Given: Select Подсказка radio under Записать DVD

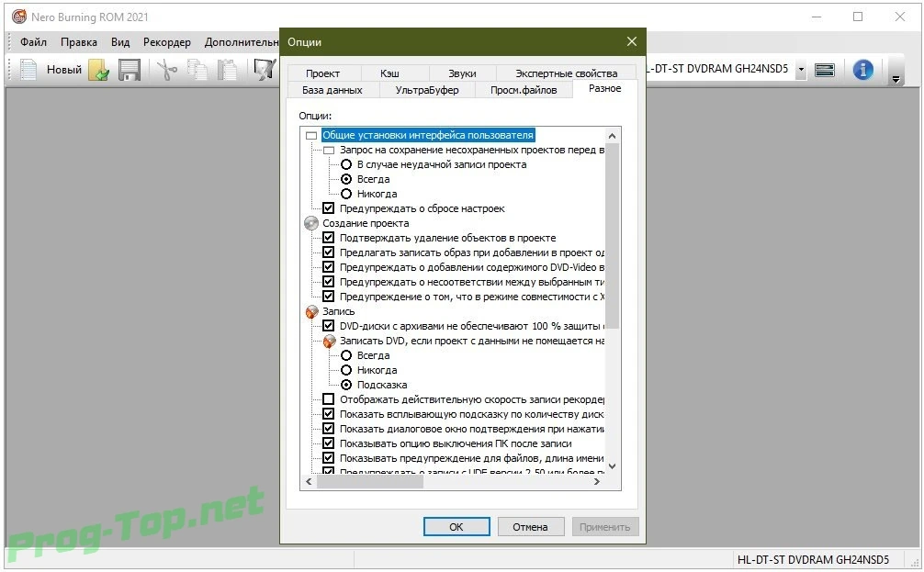Looking at the screenshot, I should (346, 385).
